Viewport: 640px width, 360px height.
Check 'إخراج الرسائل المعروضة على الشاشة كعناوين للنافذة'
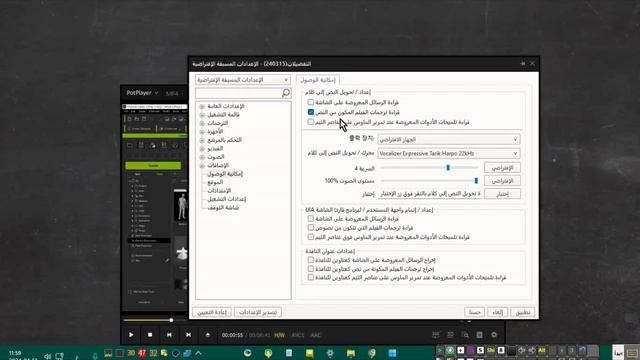point(311,260)
